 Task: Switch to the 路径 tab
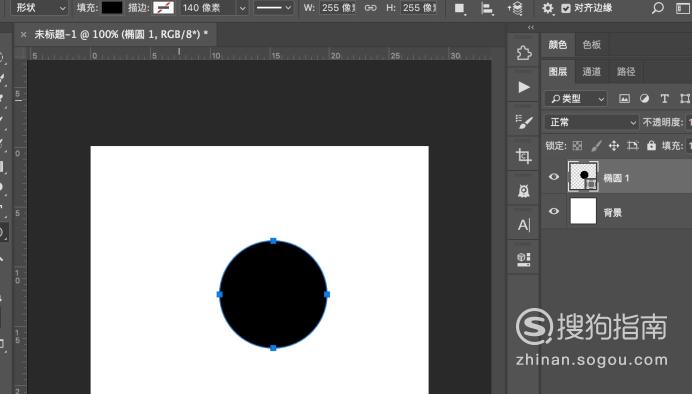tap(626, 71)
